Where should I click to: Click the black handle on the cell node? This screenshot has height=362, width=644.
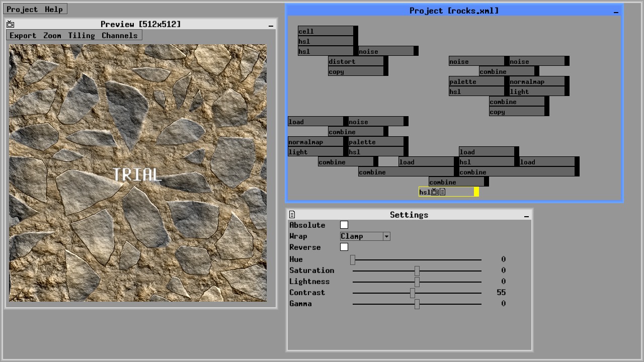pos(356,31)
